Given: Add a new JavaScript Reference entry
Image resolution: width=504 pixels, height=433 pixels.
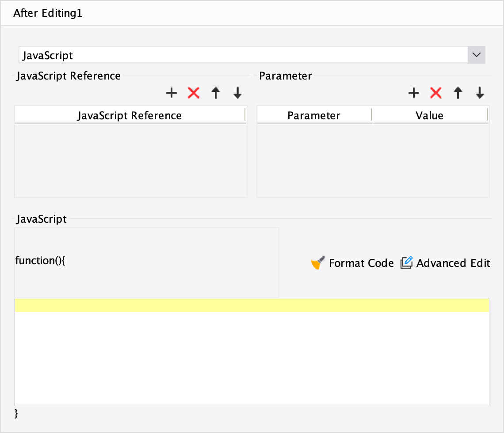Looking at the screenshot, I should pyautogui.click(x=172, y=93).
